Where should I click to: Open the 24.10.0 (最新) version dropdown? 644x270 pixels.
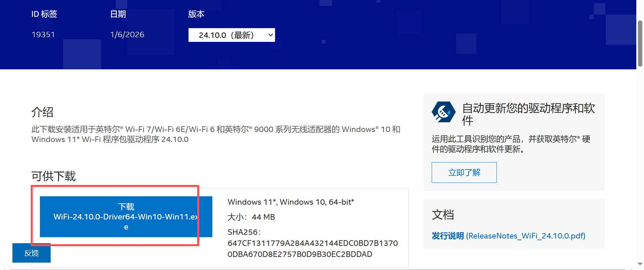[x=231, y=35]
